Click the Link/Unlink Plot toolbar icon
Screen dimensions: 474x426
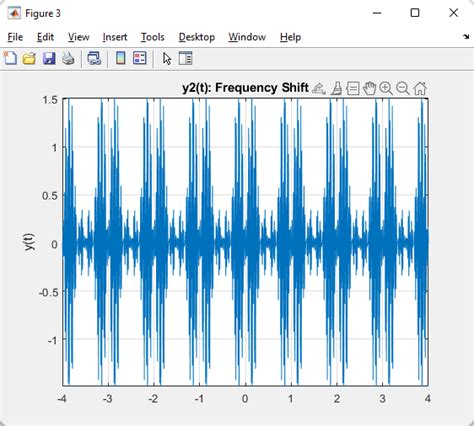click(94, 58)
